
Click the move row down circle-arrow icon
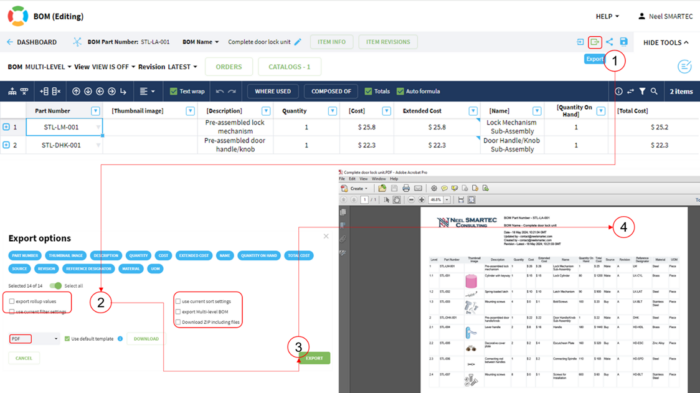pyautogui.click(x=88, y=92)
